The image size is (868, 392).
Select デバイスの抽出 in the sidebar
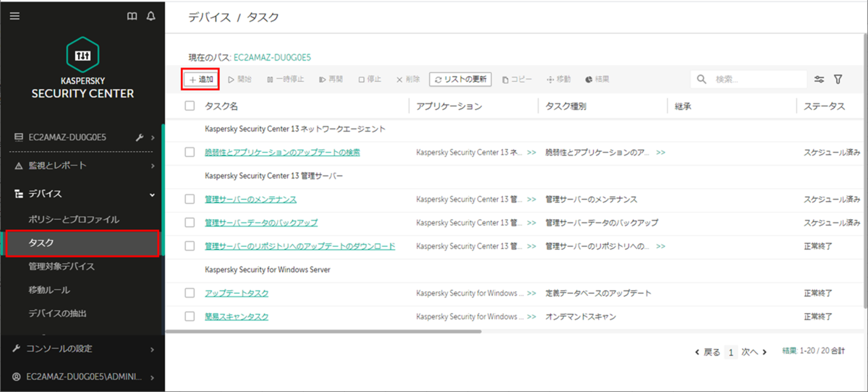57,313
